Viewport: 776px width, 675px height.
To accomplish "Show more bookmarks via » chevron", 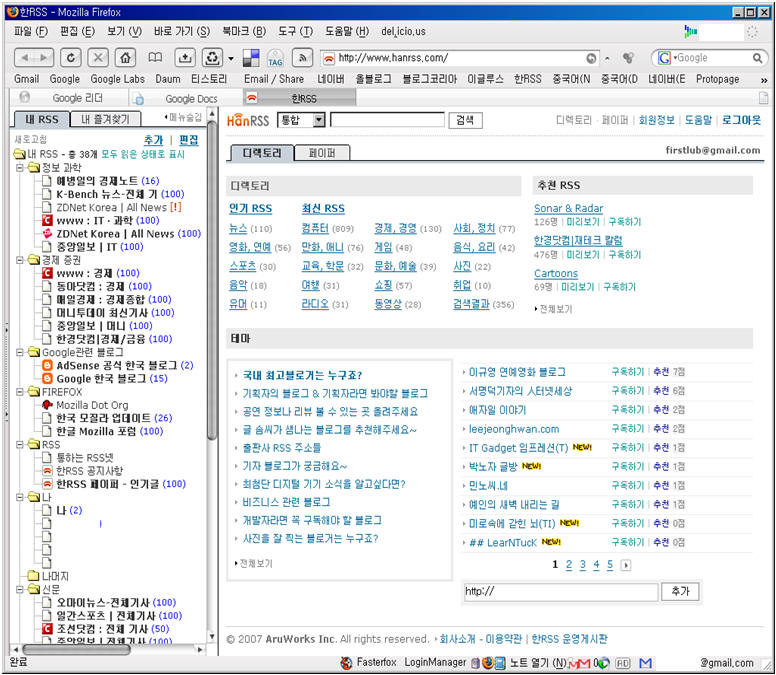I will [764, 80].
